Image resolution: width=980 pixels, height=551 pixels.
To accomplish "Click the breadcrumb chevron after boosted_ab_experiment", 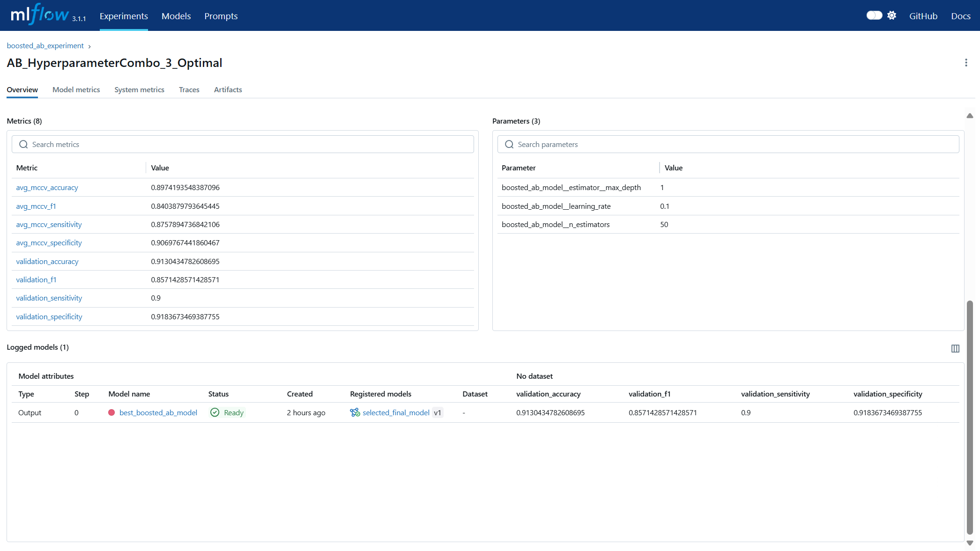I will click(x=89, y=46).
